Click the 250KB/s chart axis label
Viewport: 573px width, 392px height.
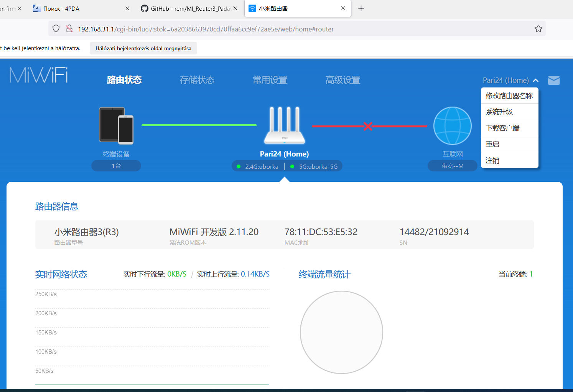[x=46, y=294]
